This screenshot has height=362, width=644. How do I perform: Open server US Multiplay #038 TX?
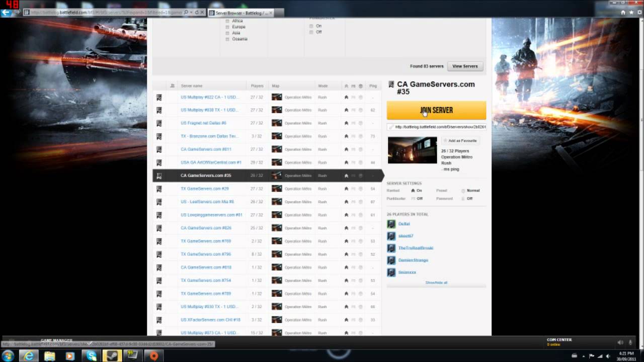209,110
